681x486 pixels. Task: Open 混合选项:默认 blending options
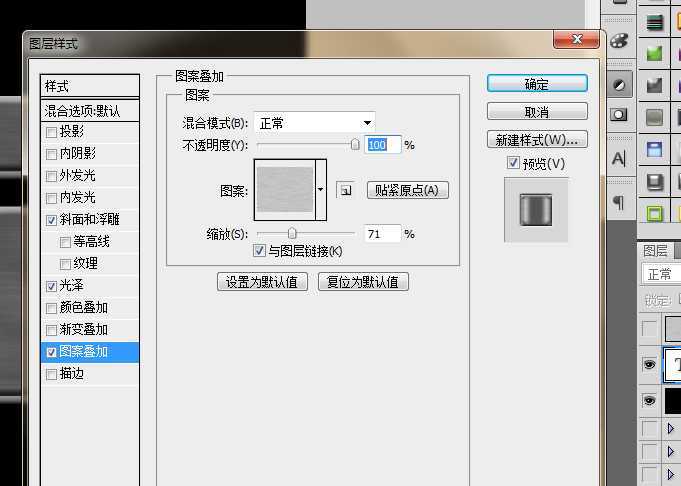click(90, 111)
